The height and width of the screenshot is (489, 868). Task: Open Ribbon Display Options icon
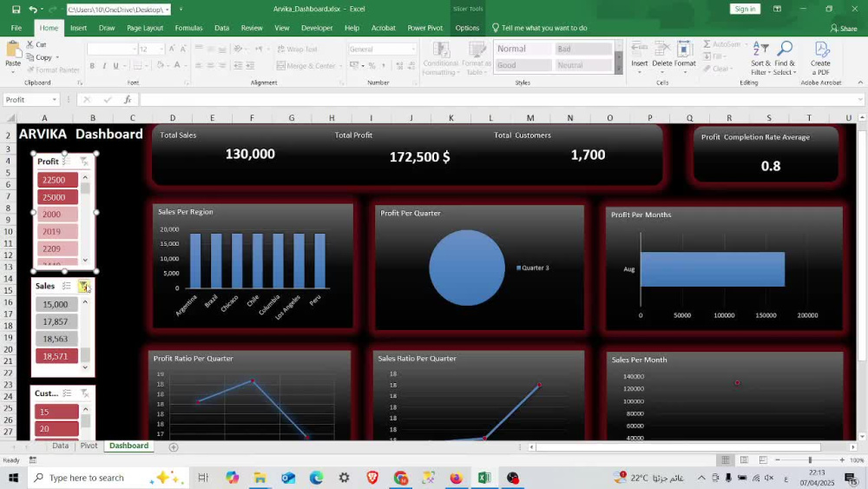tap(777, 9)
